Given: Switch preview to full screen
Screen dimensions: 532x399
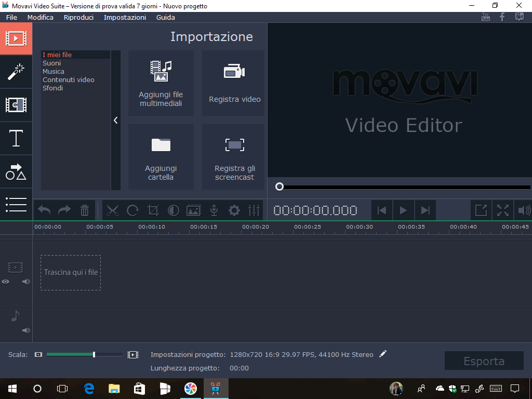Looking at the screenshot, I should point(502,211).
